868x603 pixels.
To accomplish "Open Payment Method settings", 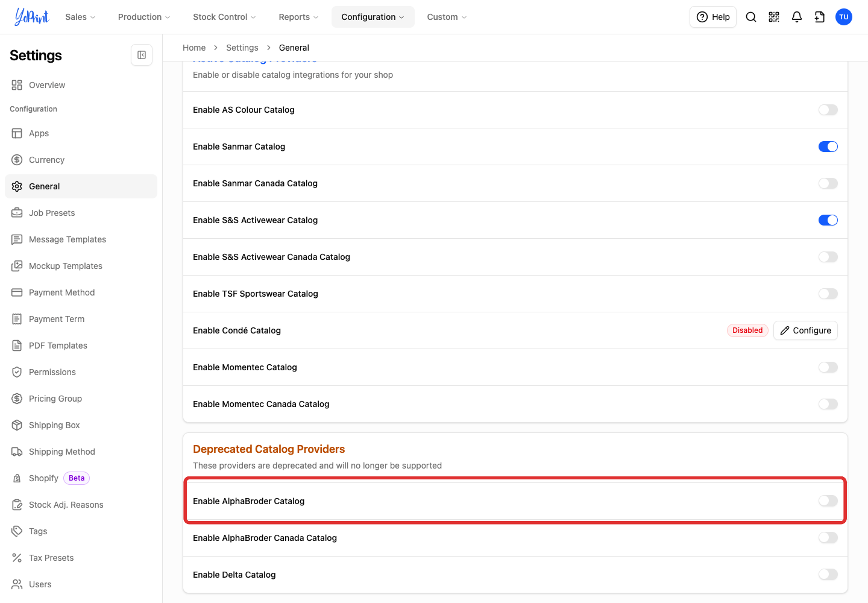I will click(81, 292).
